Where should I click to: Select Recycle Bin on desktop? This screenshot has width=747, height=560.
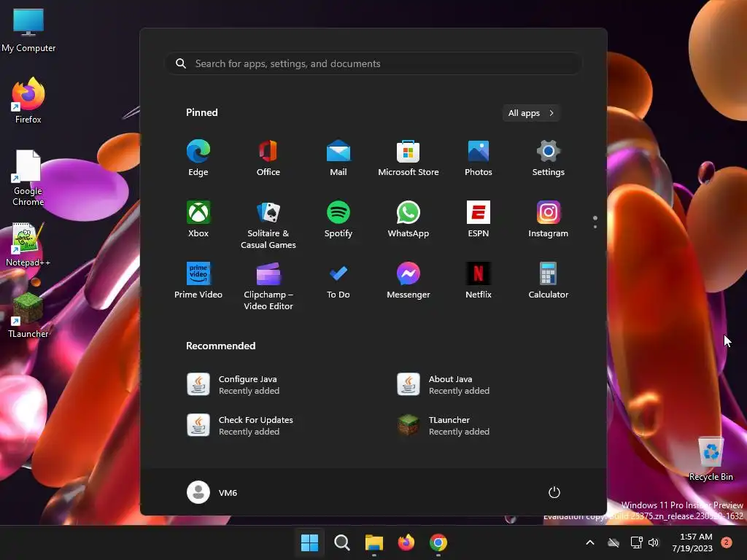[711, 458]
